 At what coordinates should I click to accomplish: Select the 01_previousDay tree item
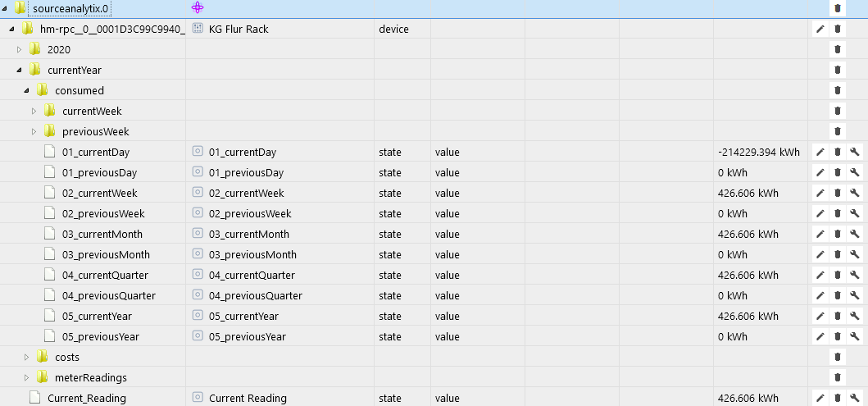click(x=100, y=172)
